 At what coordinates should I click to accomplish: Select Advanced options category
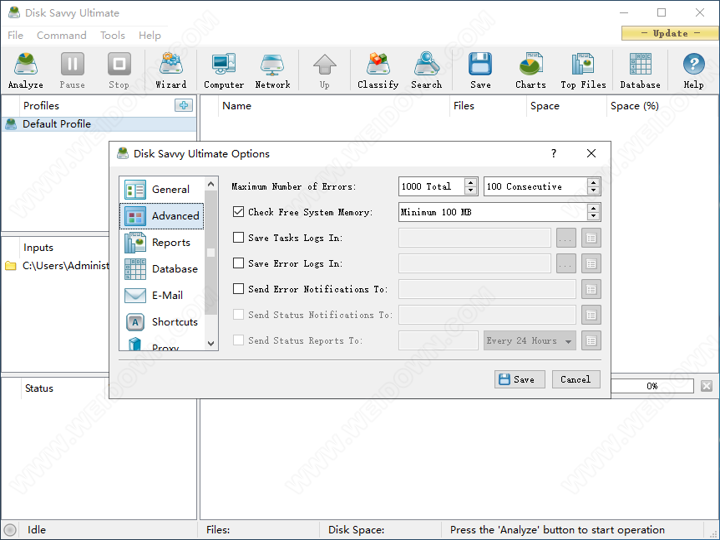162,216
